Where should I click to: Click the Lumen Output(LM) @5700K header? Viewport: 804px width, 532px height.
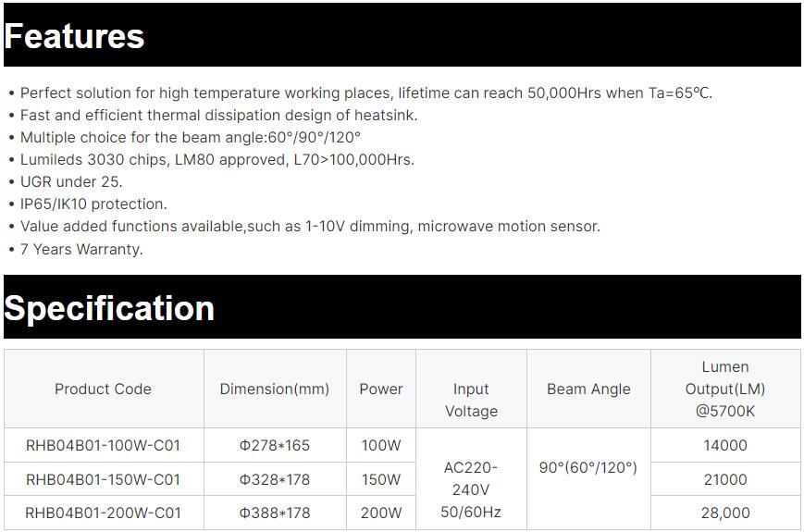[x=725, y=390]
